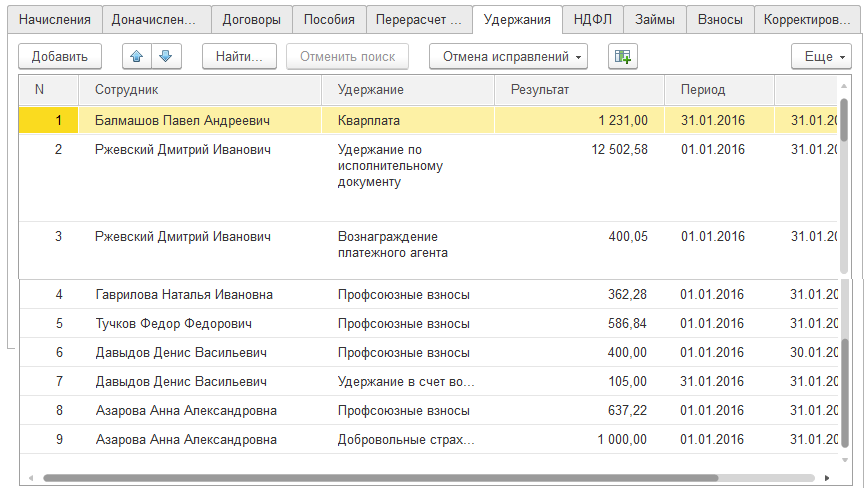866x488 pixels.
Task: Go to the Займы tab
Action: tap(654, 19)
